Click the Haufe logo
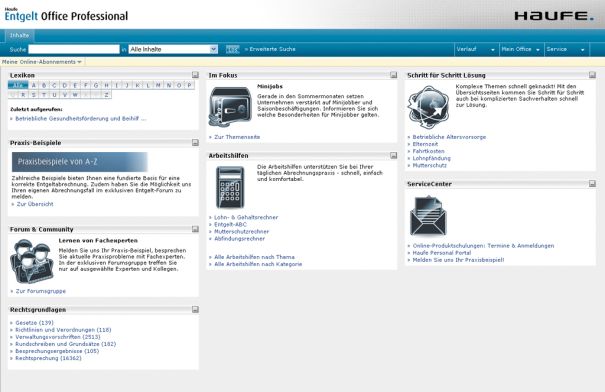 pos(554,16)
